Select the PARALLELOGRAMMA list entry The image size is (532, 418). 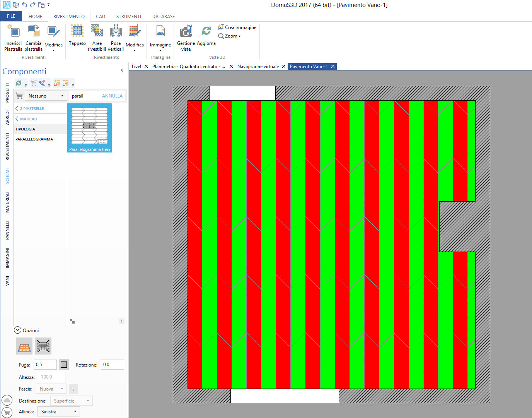[x=40, y=139]
